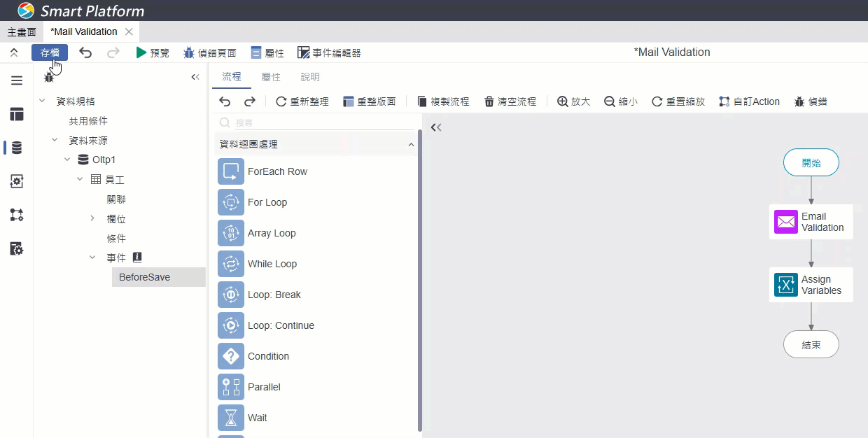Open the hamburger menu in left sidebar
The width and height of the screenshot is (868, 438).
(x=17, y=80)
